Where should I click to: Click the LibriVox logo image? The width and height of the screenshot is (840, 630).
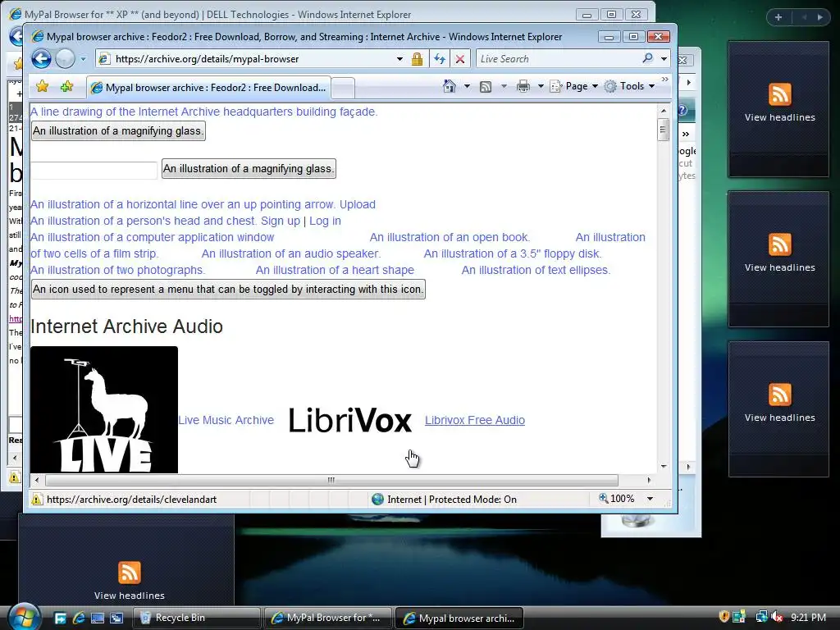[349, 420]
